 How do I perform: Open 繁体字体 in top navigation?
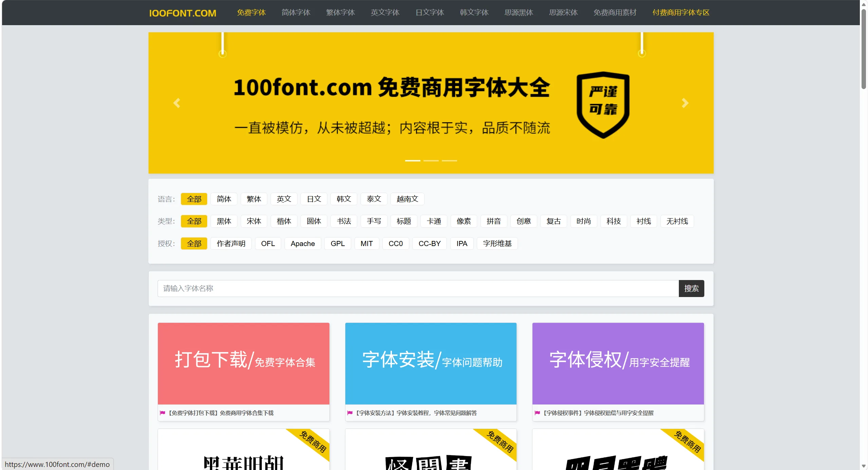tap(340, 13)
